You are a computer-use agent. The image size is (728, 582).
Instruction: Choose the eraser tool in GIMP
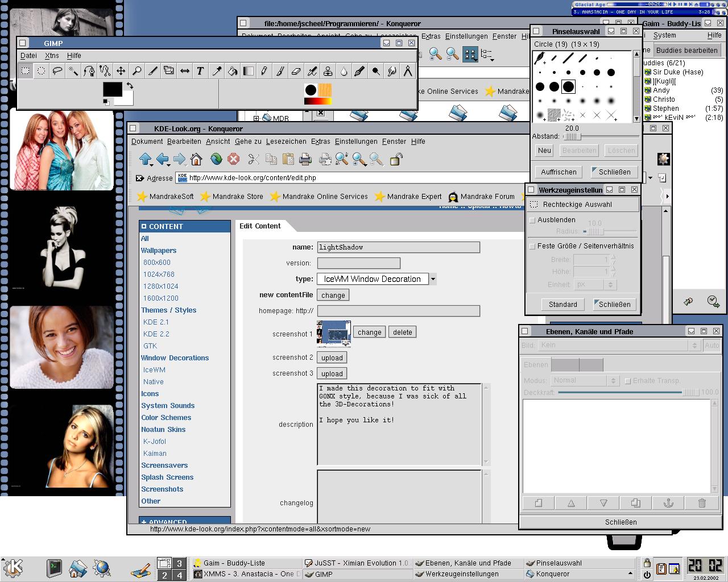pyautogui.click(x=296, y=71)
